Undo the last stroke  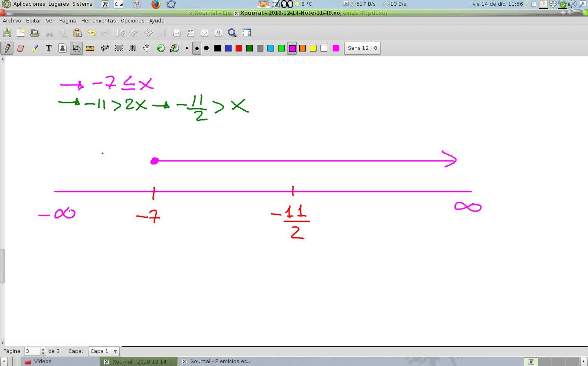point(92,33)
